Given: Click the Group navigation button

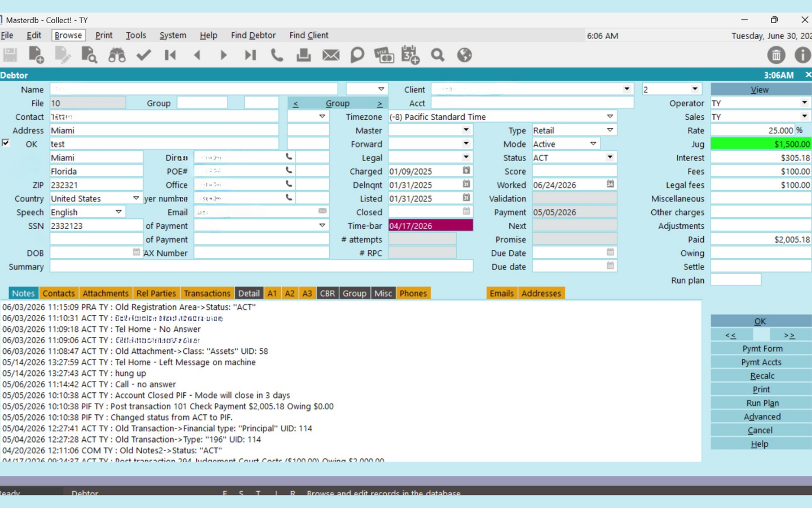Looking at the screenshot, I should 337,103.
